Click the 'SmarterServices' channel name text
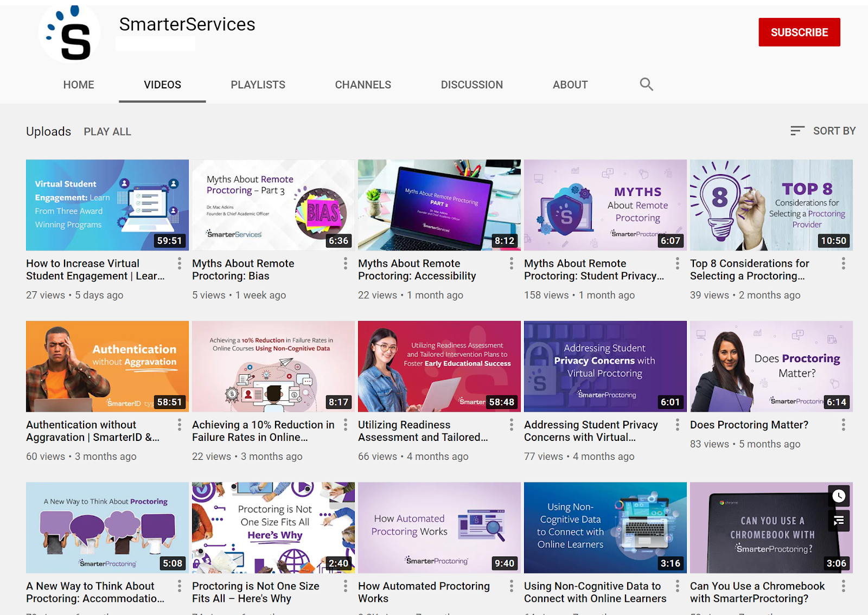This screenshot has width=868, height=615. click(187, 24)
